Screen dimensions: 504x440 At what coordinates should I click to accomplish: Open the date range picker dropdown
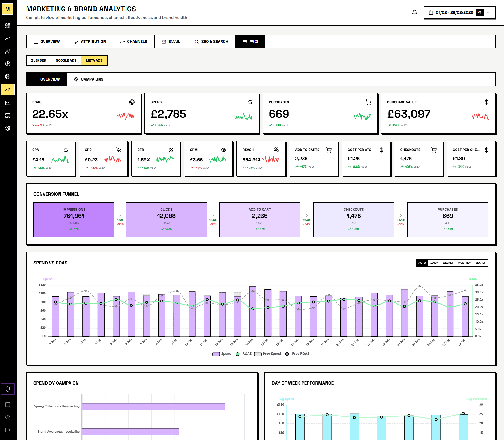coord(454,12)
